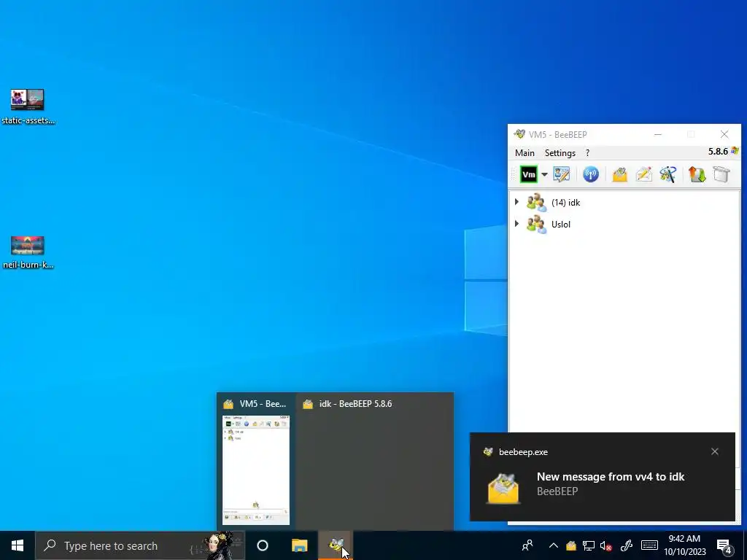Screen dimensions: 747x560
Task: Click the pencil and envelope write message icon
Action: pos(643,174)
